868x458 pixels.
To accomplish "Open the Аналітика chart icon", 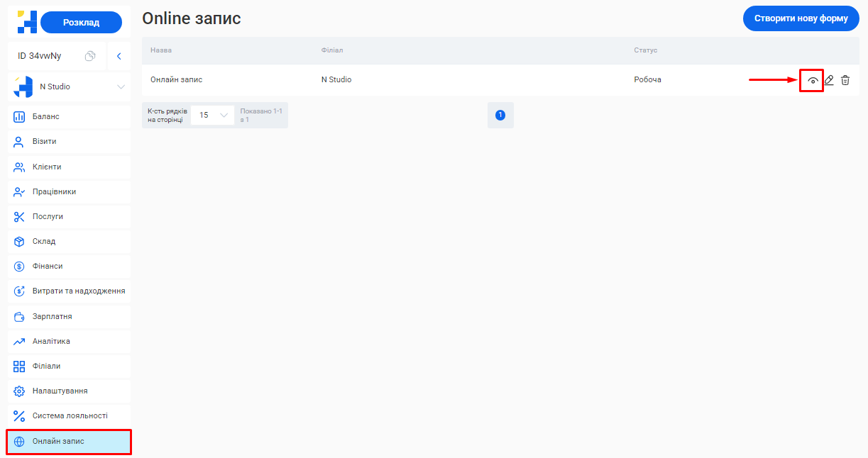I will (x=20, y=342).
